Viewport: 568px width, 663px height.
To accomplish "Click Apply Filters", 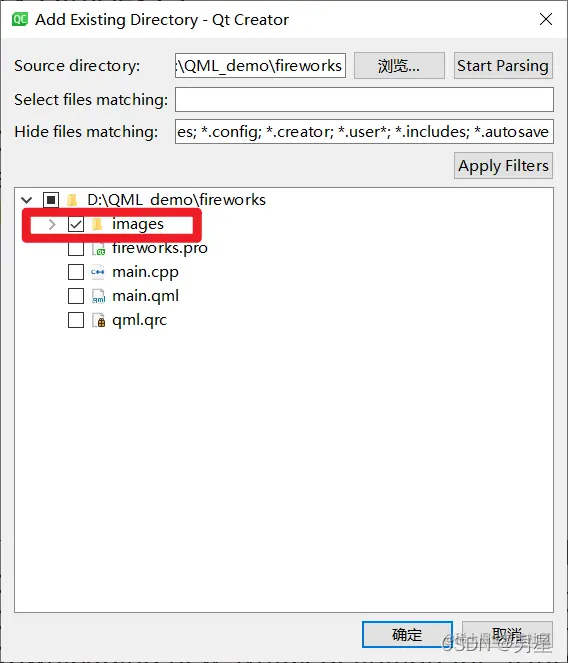I will pos(503,166).
